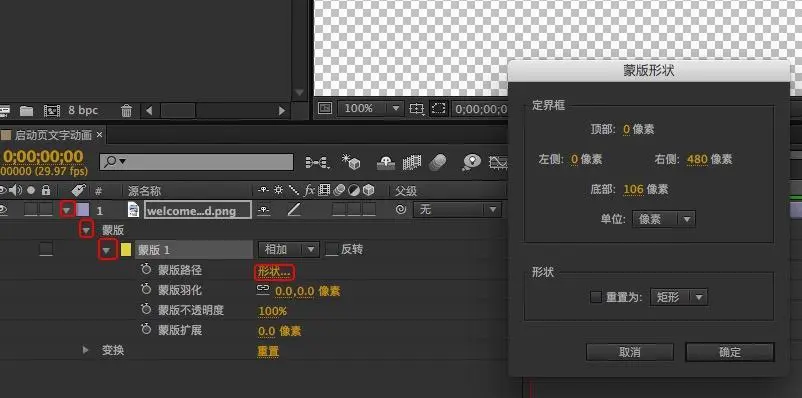Image resolution: width=802 pixels, height=398 pixels.
Task: Open the 8 bpc color depth setting
Action: (x=83, y=110)
